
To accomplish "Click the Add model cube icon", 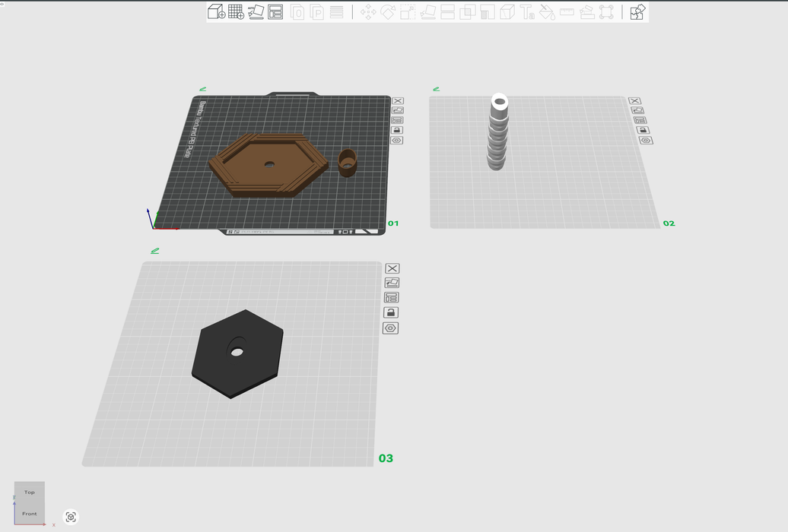I will [216, 12].
